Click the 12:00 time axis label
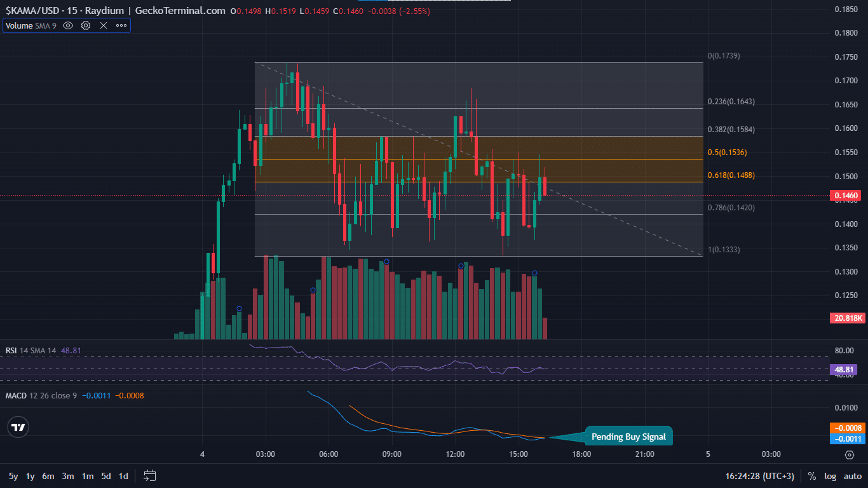Viewport: 868px width, 488px height. [x=455, y=454]
